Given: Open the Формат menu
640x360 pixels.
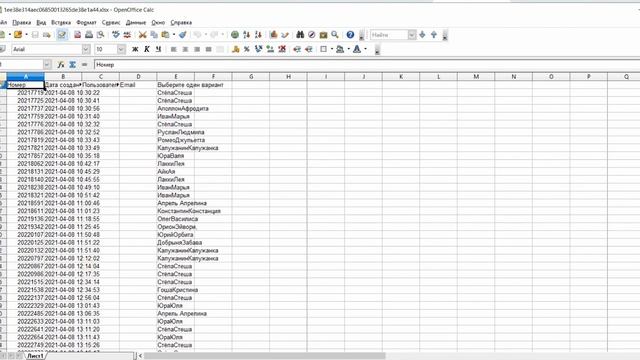Looking at the screenshot, I should point(86,22).
